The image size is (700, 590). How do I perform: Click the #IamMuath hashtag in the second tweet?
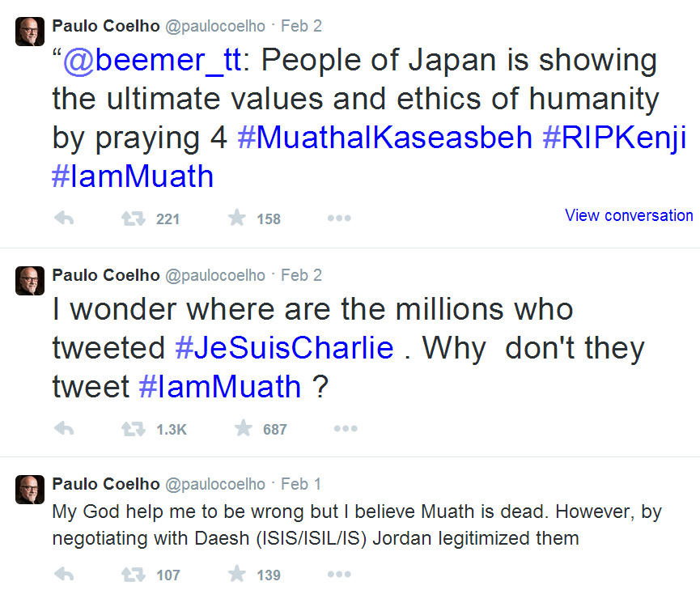[x=220, y=386]
